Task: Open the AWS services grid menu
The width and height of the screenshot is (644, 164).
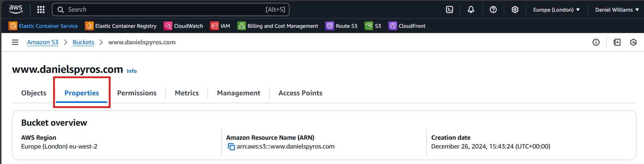Action: [x=41, y=10]
